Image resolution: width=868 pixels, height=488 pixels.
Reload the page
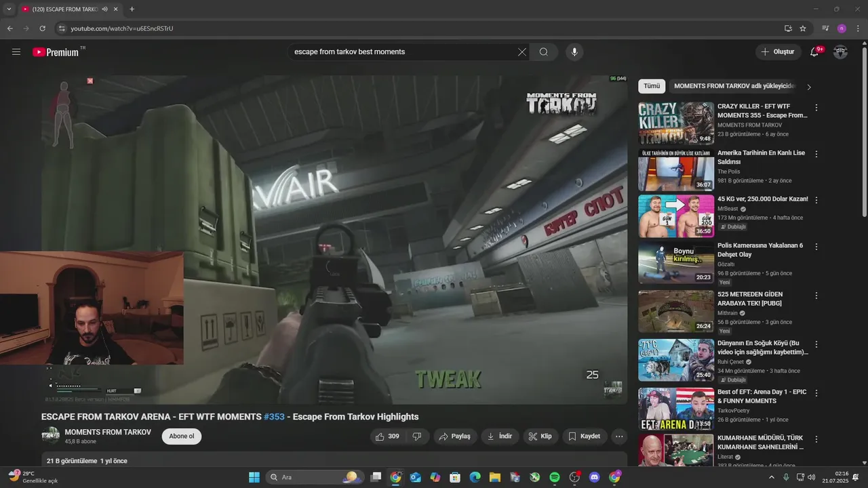pyautogui.click(x=42, y=28)
